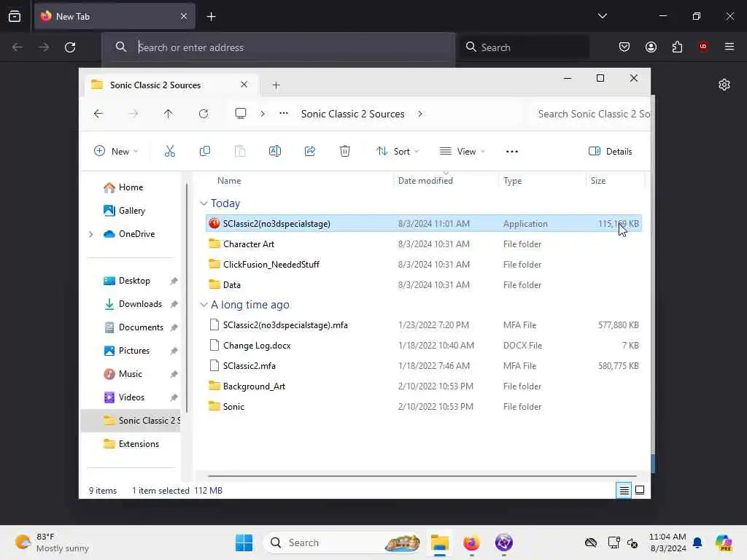Open the Firefox extensions puzzle icon
747x560 pixels.
point(677,47)
